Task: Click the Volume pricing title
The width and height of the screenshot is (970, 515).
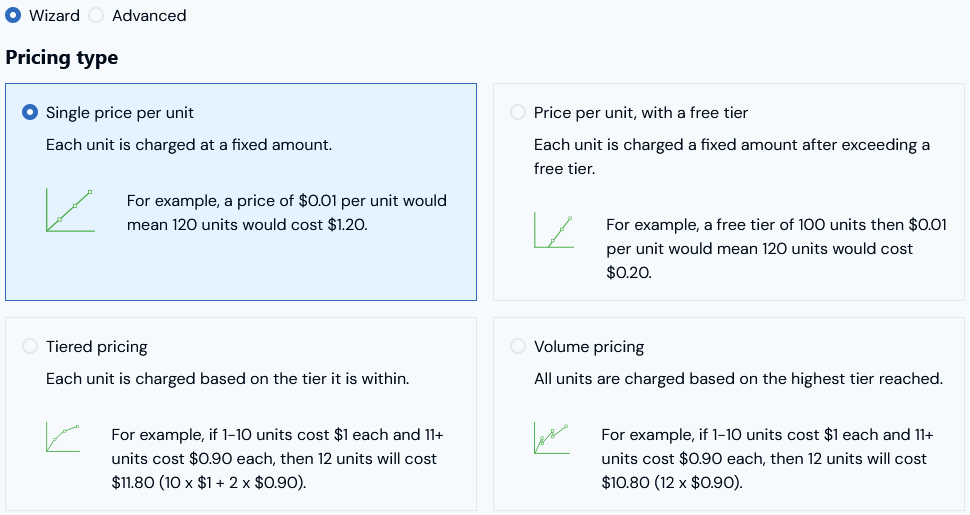Action: pyautogui.click(x=589, y=347)
